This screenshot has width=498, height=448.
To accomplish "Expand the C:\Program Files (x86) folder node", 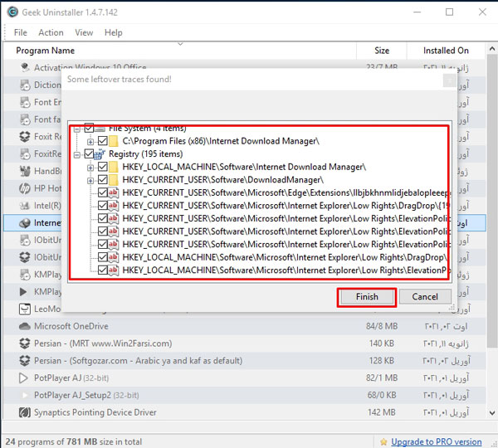I will coord(90,142).
